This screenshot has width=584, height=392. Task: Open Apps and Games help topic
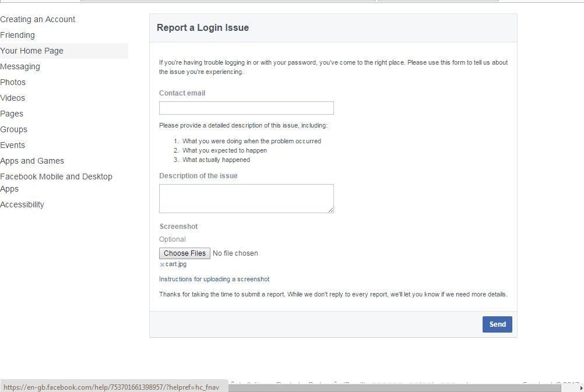(32, 161)
